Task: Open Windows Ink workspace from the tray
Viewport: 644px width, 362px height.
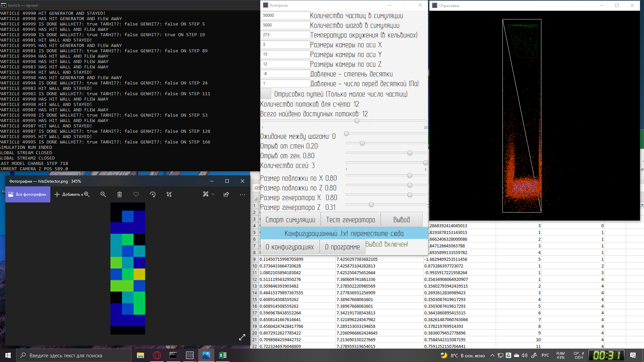Action: click(533, 355)
